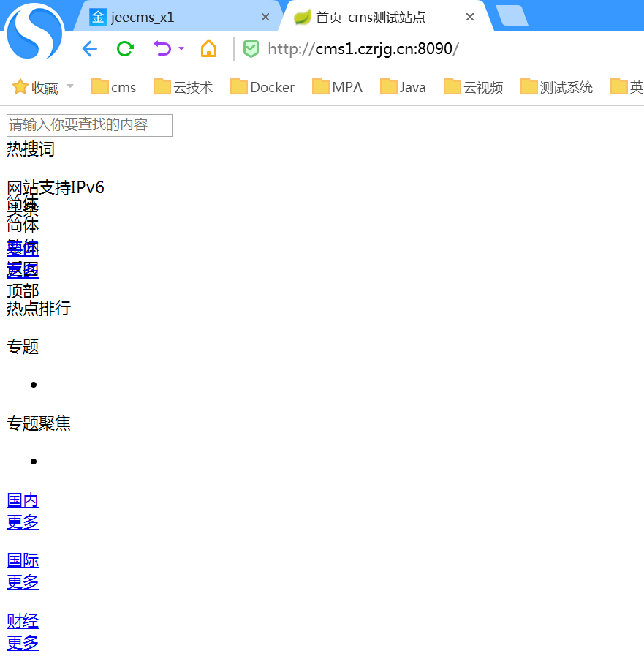Click the jeecms_x1 tab favicon
Screen dimensions: 644x670
pos(98,17)
